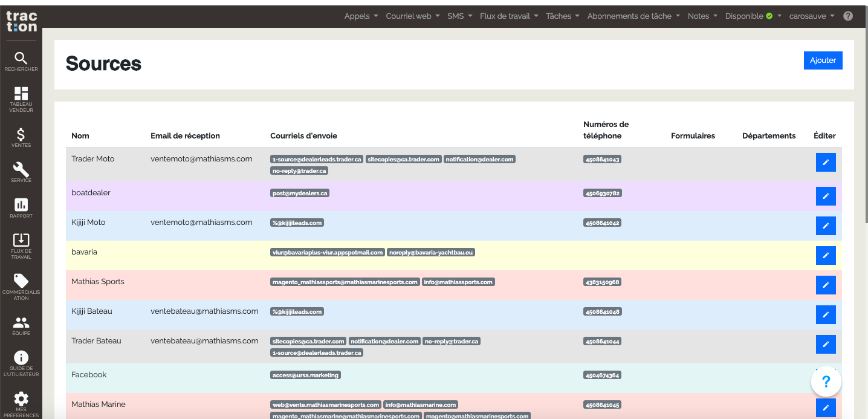Screen dimensions: 868x419
Task: Click phone number 4506930782
Action: pos(603,193)
